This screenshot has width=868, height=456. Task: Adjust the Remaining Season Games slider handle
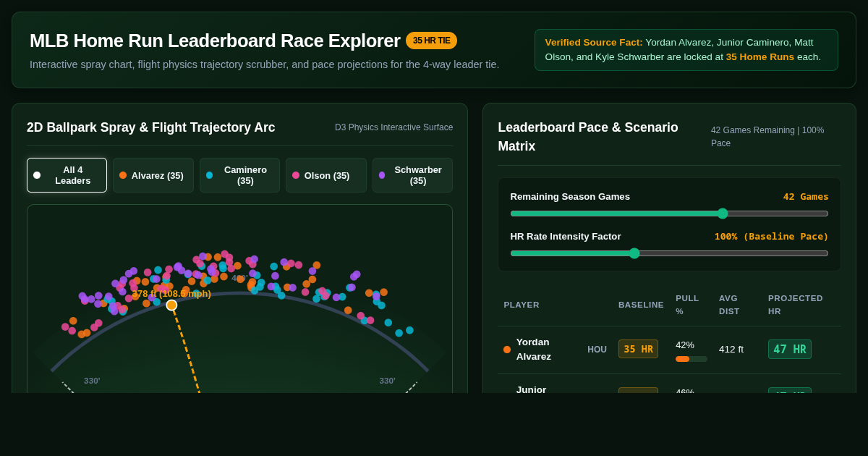[723, 214]
